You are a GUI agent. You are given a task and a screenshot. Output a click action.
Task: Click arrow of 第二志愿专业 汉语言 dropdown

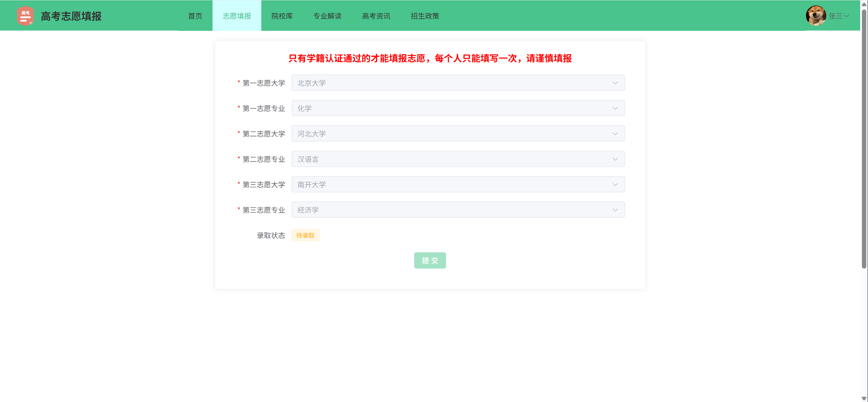(615, 159)
